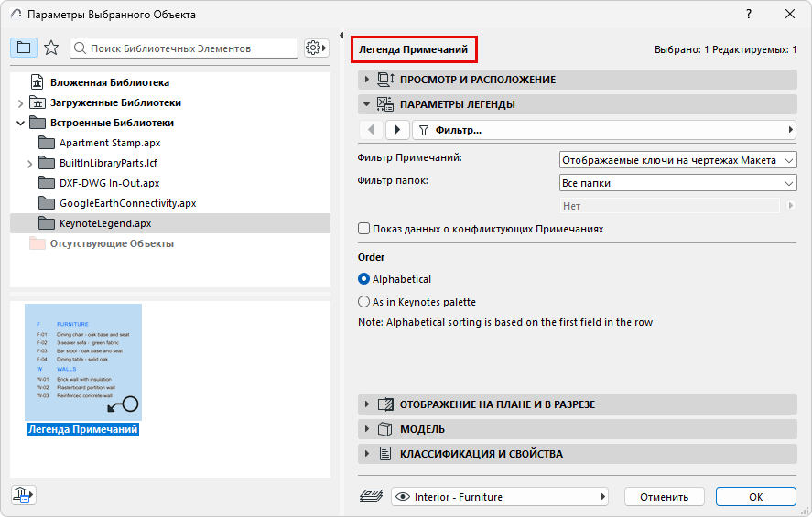Select Alphabetical order option
This screenshot has height=517, width=812.
[364, 279]
